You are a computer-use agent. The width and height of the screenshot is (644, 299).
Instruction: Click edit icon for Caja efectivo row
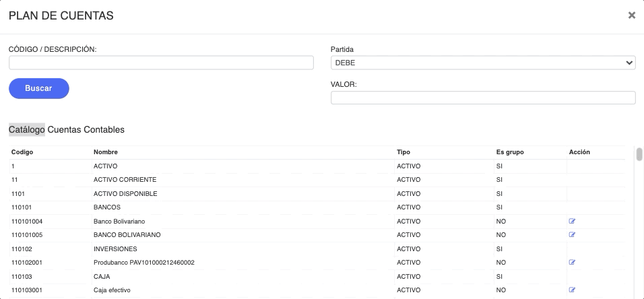[x=572, y=290]
